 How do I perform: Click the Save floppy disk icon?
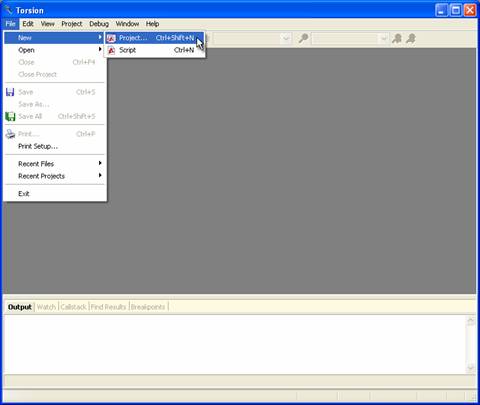[10, 92]
